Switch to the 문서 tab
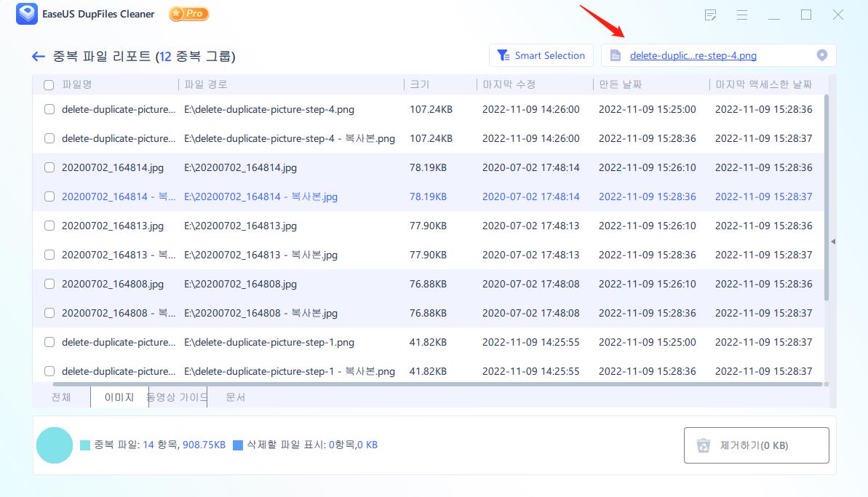This screenshot has width=868, height=497. [x=234, y=397]
